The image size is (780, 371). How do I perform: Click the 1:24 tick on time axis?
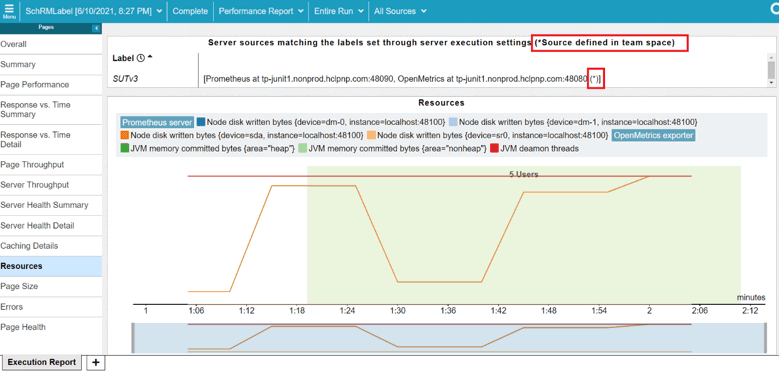coord(347,310)
